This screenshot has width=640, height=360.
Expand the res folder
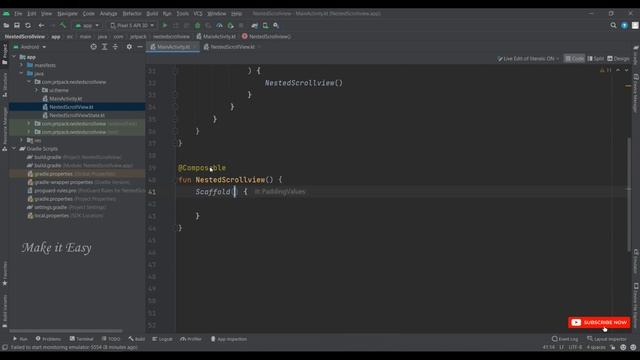click(x=22, y=140)
